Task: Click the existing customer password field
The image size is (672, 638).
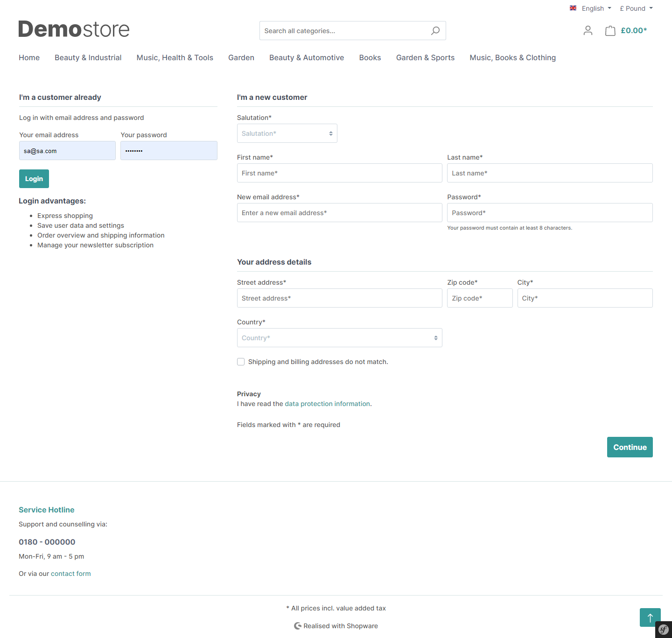Action: click(169, 151)
